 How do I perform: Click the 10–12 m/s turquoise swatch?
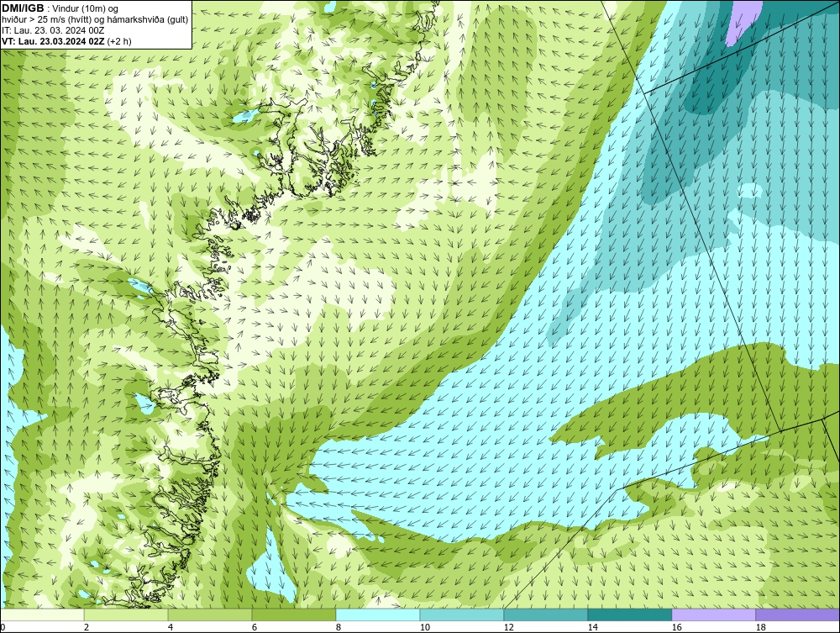[462, 615]
